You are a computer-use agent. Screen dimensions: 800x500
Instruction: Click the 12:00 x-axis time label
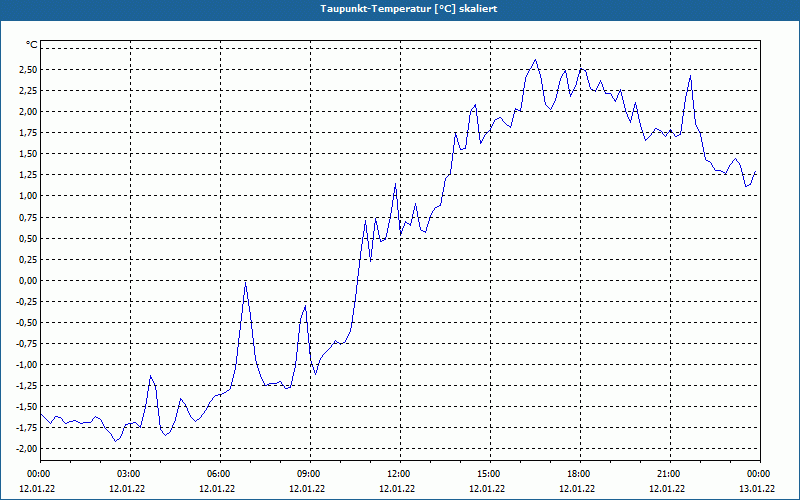(x=397, y=474)
